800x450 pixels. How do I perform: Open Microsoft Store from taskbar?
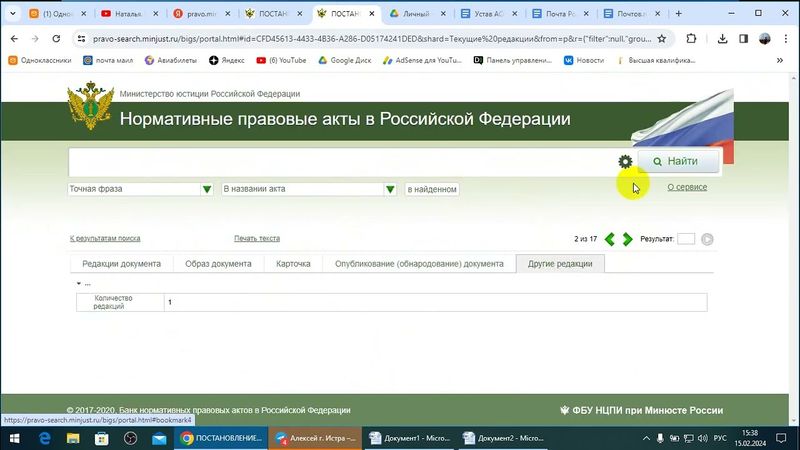coord(102,438)
